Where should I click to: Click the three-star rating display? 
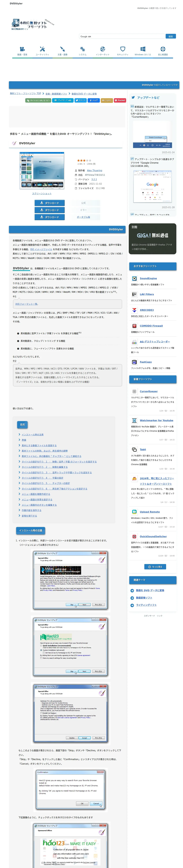tap(84, 160)
